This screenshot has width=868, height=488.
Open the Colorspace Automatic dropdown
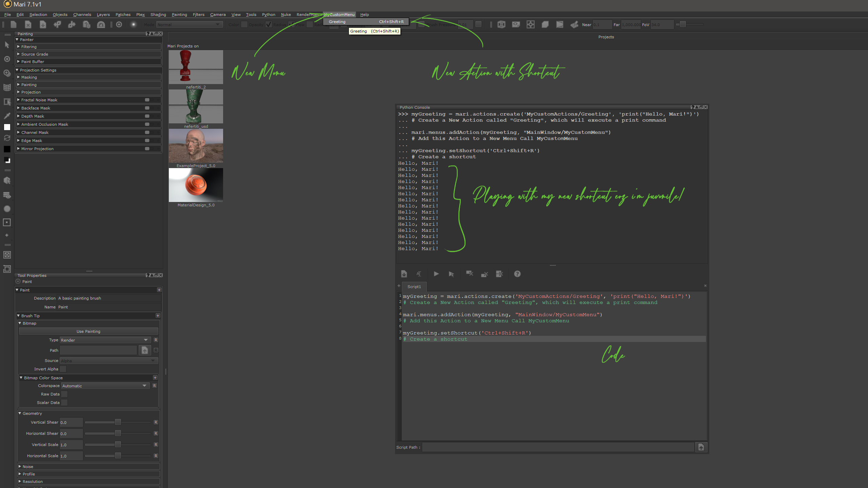point(105,386)
